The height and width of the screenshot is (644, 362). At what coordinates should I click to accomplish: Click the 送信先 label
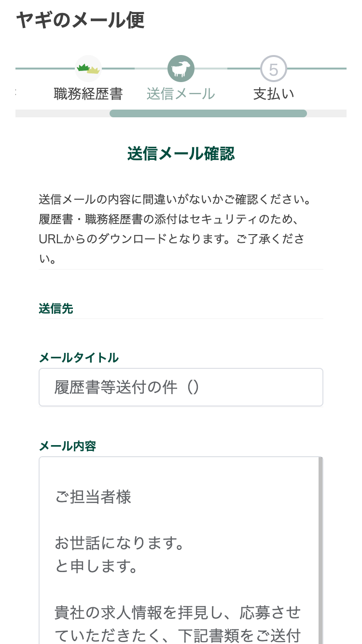tap(56, 309)
